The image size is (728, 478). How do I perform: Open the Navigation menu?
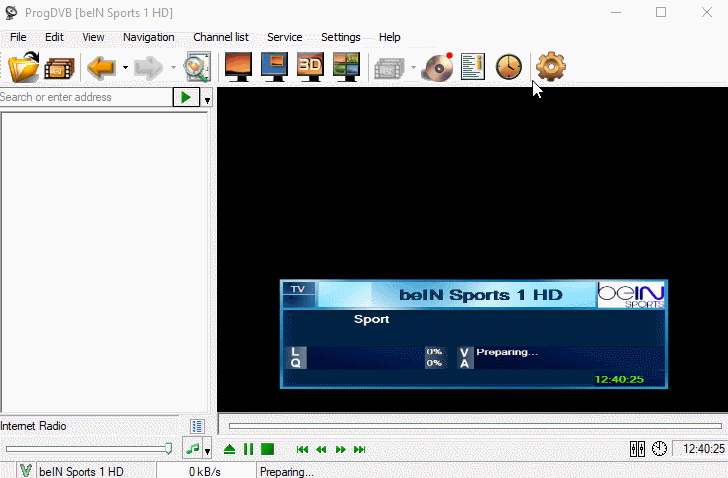point(149,37)
